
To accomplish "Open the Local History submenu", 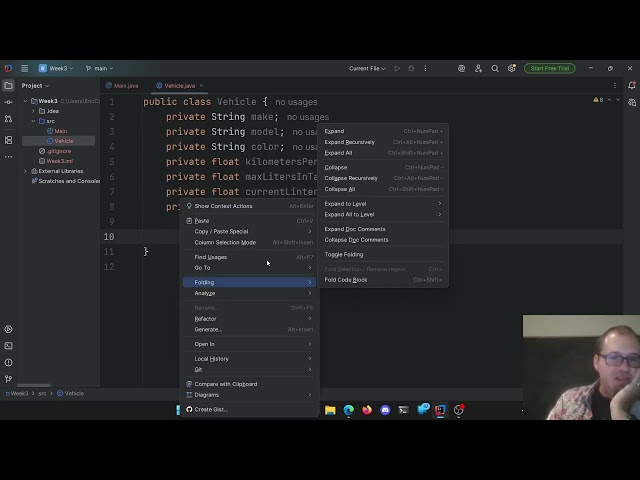I will pyautogui.click(x=250, y=359).
